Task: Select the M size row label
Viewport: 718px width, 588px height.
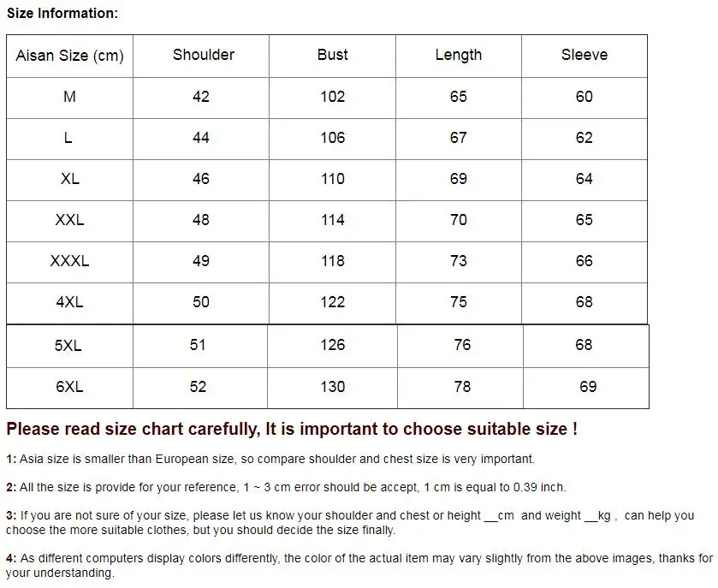Action: (x=69, y=97)
